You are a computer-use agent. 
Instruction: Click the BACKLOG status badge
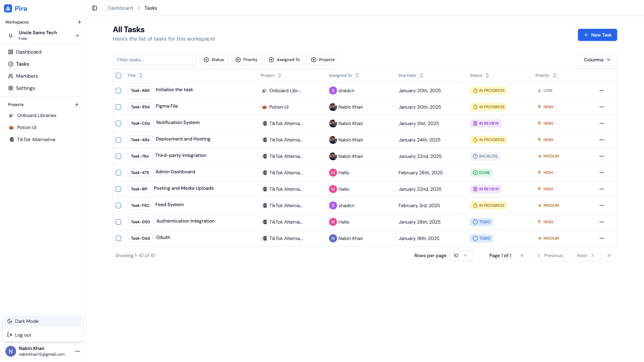tap(485, 156)
